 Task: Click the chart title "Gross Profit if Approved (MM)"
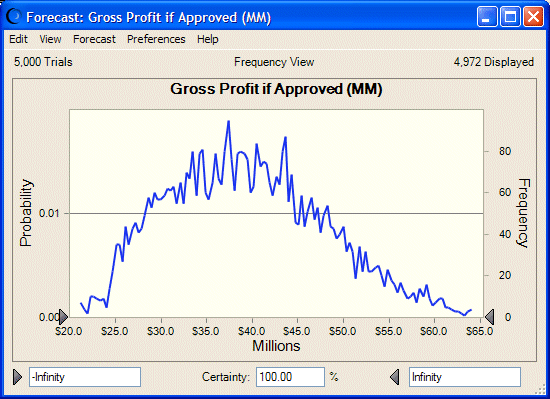(x=276, y=89)
